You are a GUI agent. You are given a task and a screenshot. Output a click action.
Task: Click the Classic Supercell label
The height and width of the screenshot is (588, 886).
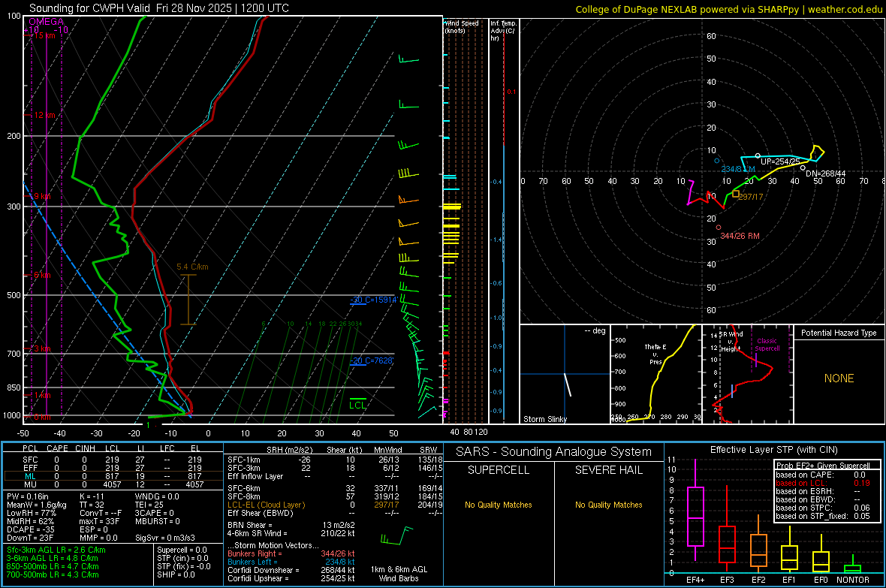(x=767, y=345)
